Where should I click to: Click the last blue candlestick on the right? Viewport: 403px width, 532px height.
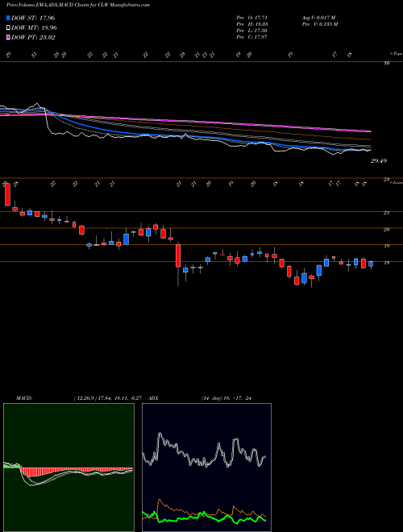click(371, 264)
